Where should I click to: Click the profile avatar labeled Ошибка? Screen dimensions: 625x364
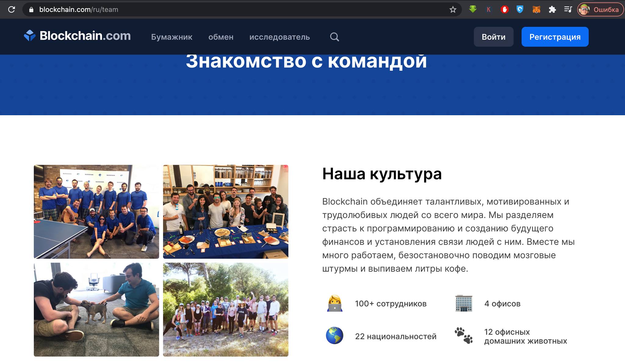(x=600, y=9)
